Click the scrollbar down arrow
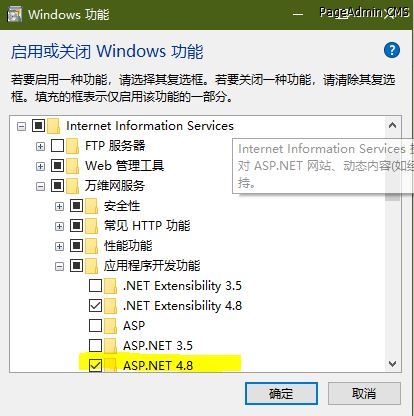This screenshot has width=414, height=416. (x=393, y=364)
